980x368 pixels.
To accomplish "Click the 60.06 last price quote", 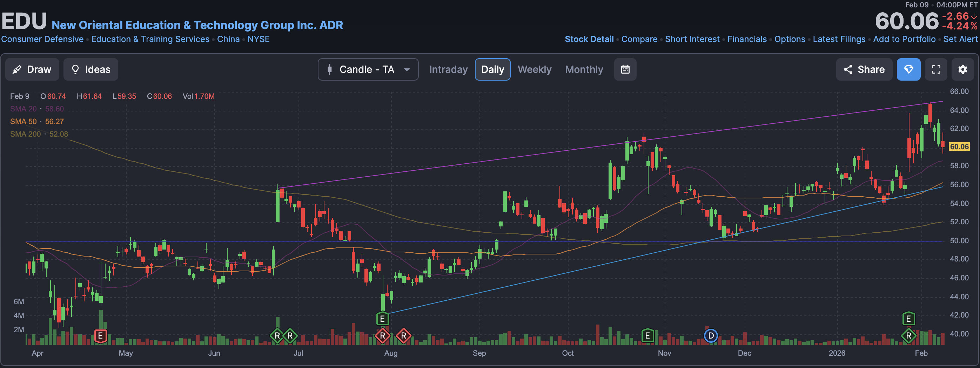I will (907, 21).
